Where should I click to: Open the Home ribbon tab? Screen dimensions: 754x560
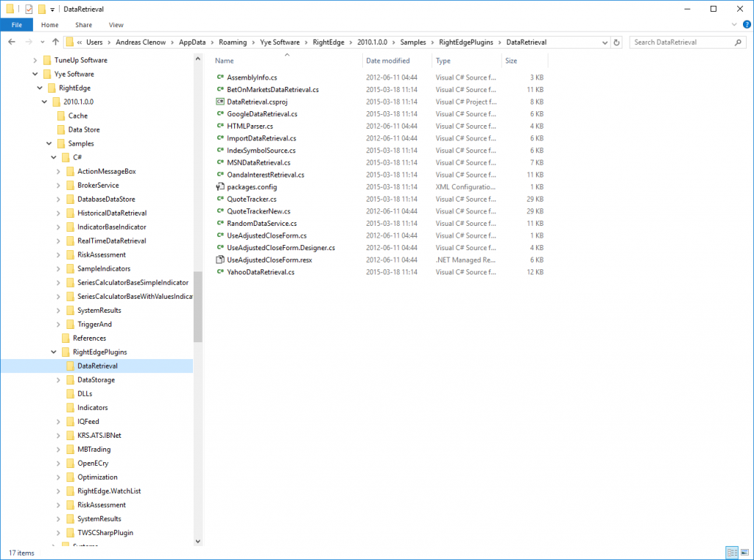(x=49, y=25)
